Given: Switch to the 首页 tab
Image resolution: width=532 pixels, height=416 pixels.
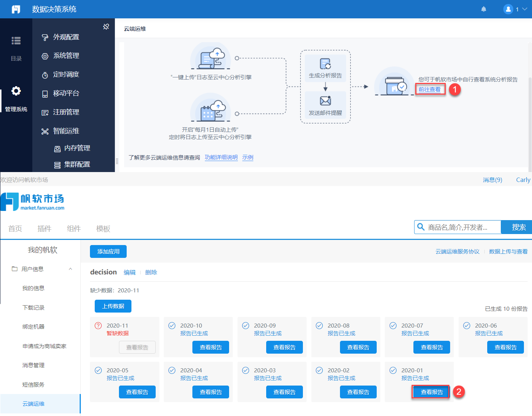Looking at the screenshot, I should [x=15, y=229].
